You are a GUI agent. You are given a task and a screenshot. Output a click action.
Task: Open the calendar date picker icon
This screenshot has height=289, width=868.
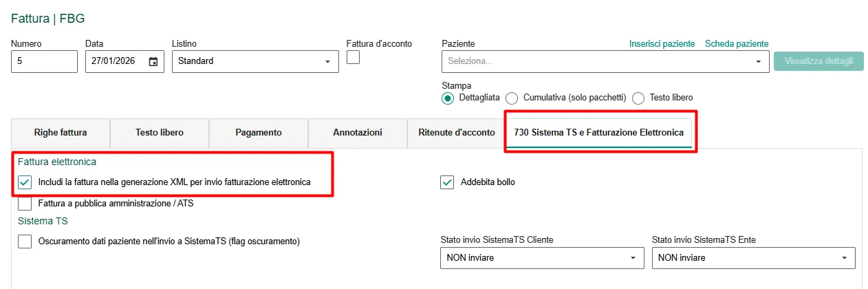coord(153,61)
